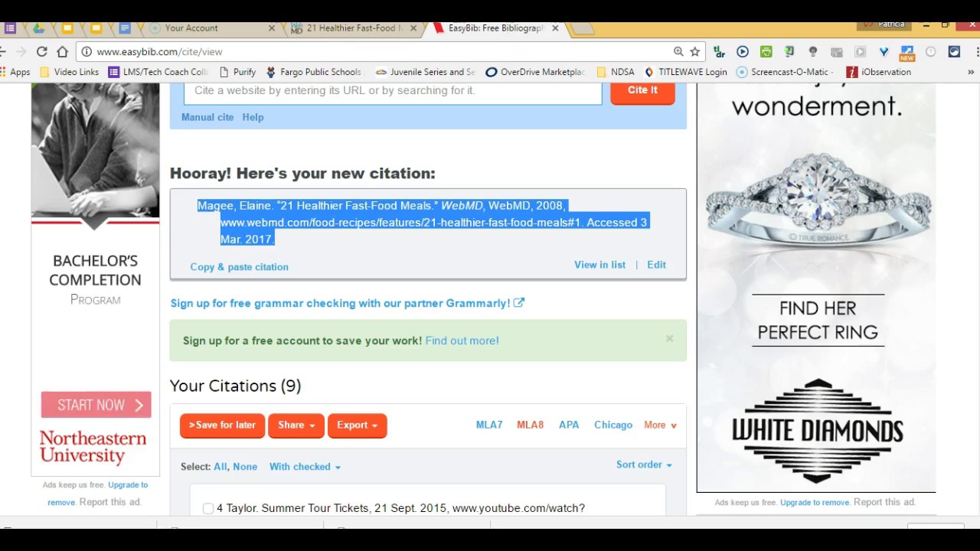
Task: Bookmark this page with the star icon
Action: [x=695, y=52]
